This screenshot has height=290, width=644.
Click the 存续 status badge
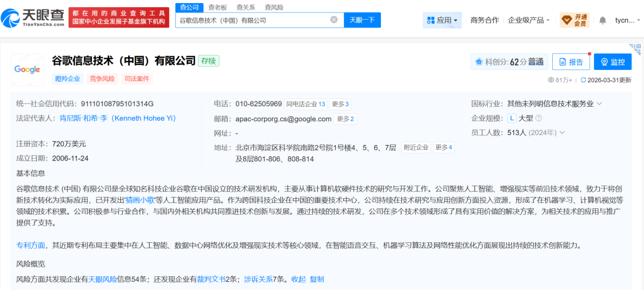(x=209, y=61)
